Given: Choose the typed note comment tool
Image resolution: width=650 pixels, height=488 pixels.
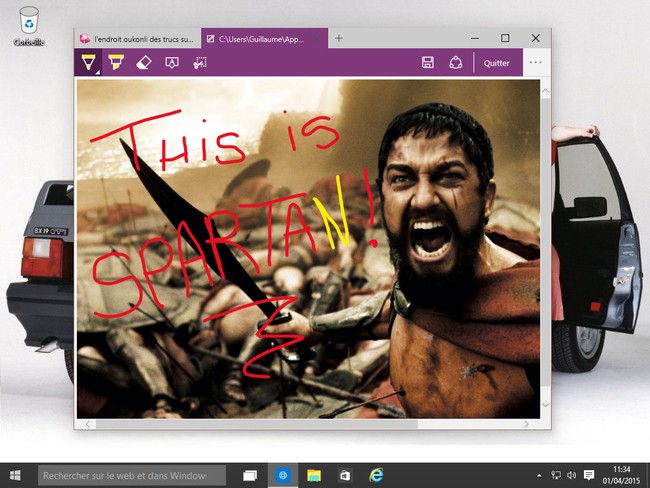Looking at the screenshot, I should (x=171, y=62).
